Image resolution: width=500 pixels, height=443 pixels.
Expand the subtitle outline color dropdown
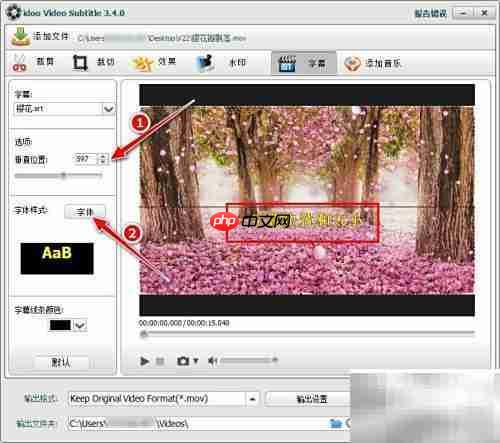click(x=80, y=325)
